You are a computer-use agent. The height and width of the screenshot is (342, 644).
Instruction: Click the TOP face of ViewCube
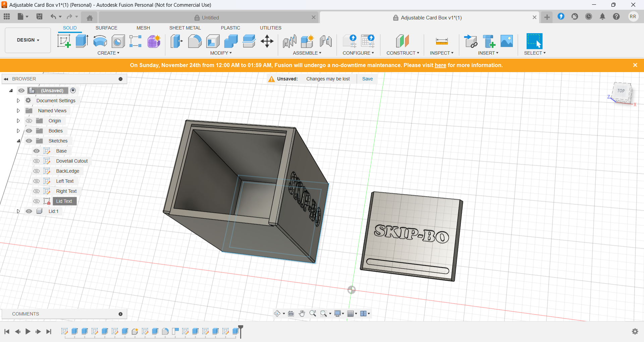click(x=621, y=91)
